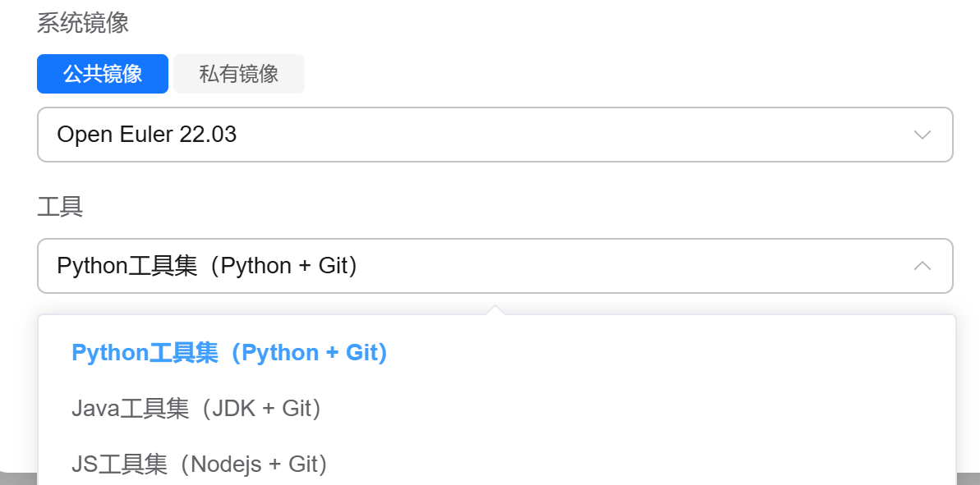Switch to 私有镜像 tab
This screenshot has height=485, width=980.
(239, 74)
